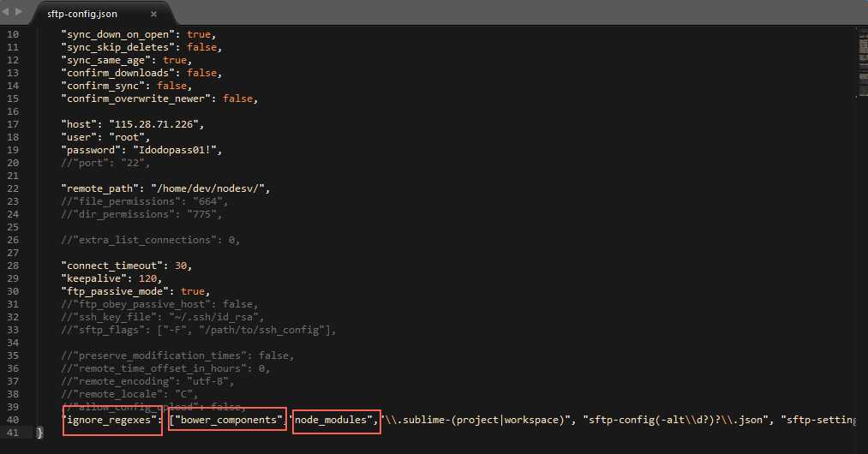868x454 pixels.
Task: Click the "remote_path" key
Action: click(x=100, y=188)
